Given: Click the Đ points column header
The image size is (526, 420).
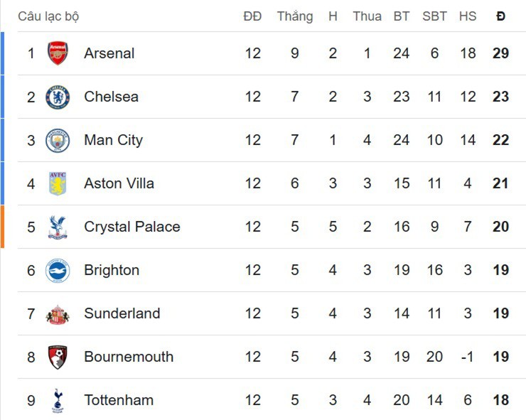Looking at the screenshot, I should [500, 16].
